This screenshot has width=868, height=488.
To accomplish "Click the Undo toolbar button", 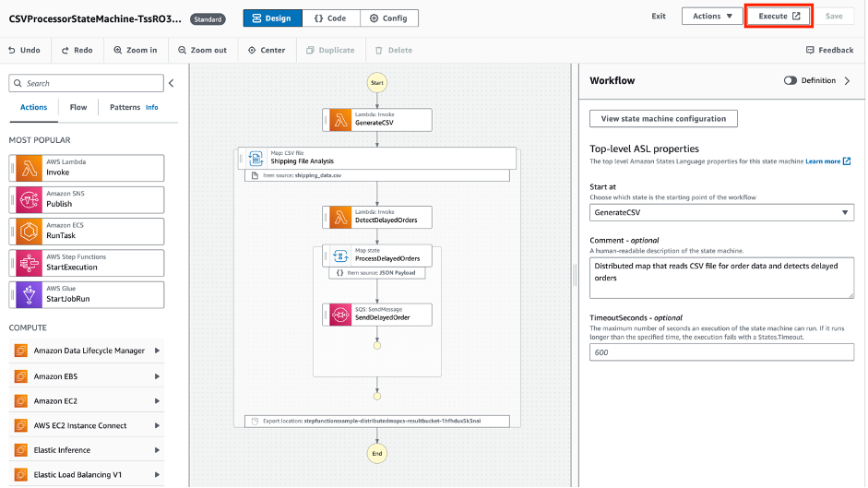I will tap(24, 50).
